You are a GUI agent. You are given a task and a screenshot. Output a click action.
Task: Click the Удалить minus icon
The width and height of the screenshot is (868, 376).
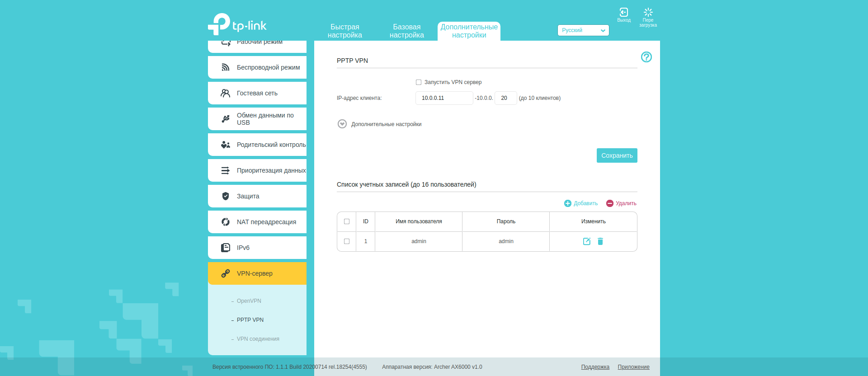pyautogui.click(x=610, y=203)
